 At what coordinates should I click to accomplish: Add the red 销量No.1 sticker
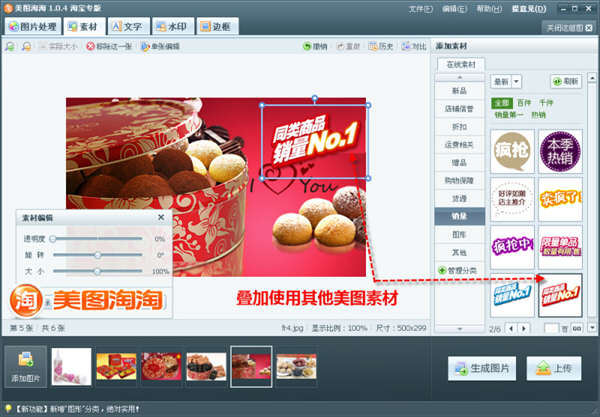(x=560, y=295)
